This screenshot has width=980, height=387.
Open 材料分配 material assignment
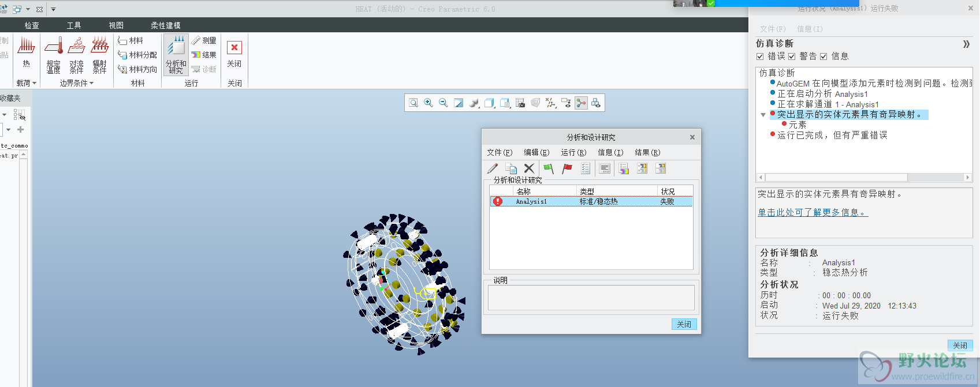pyautogui.click(x=137, y=55)
